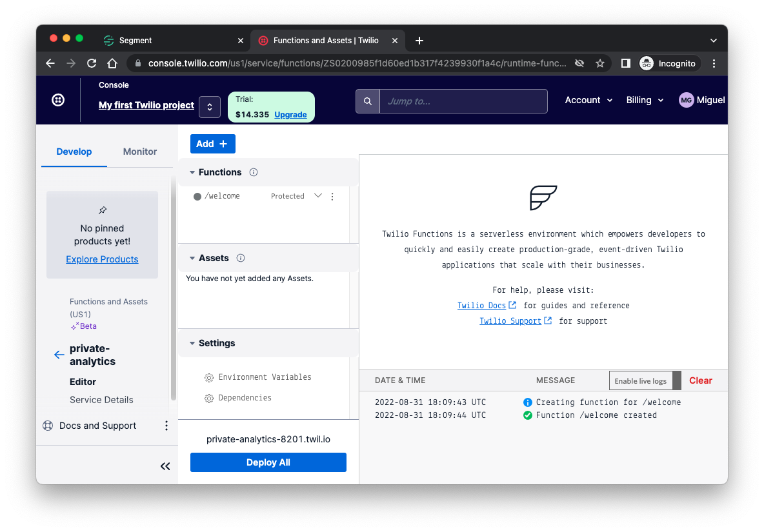Open the project switcher dropdown
764x532 pixels.
tap(210, 107)
